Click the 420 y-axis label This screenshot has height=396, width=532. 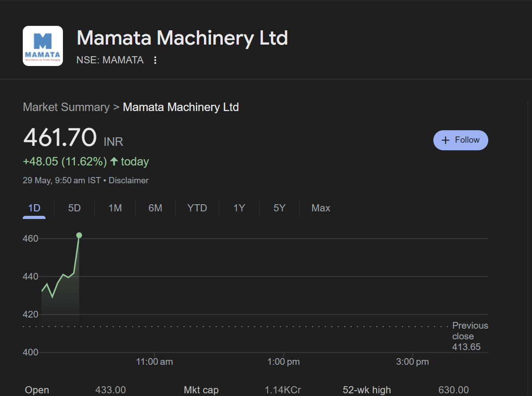click(x=30, y=315)
